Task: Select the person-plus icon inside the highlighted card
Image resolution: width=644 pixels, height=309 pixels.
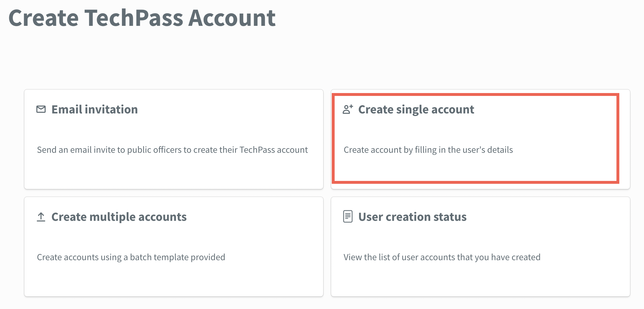Action: tap(348, 109)
